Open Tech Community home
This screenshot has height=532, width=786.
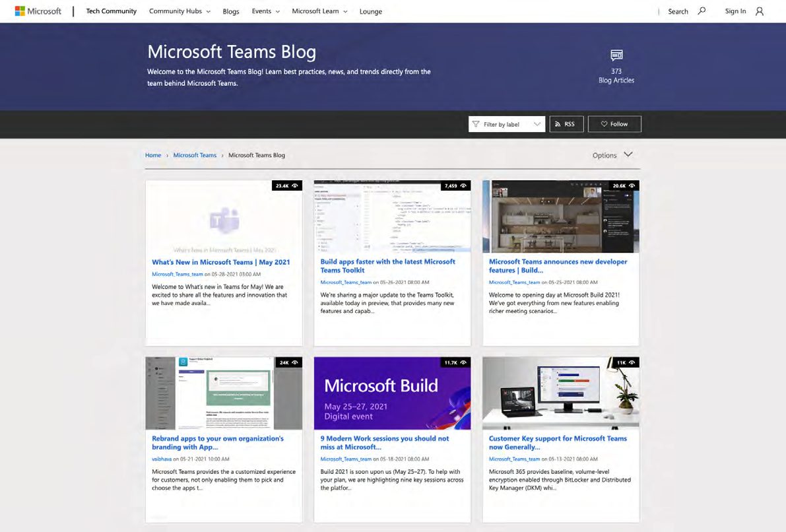(x=112, y=11)
